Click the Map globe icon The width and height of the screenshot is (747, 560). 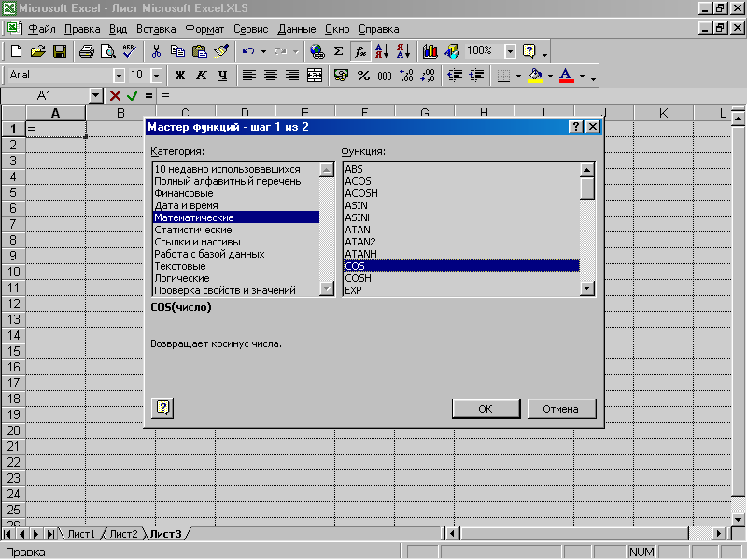[x=452, y=51]
